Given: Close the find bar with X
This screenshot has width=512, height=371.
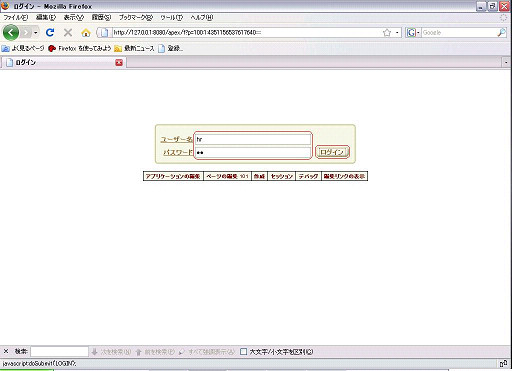Looking at the screenshot, I should [x=6, y=351].
